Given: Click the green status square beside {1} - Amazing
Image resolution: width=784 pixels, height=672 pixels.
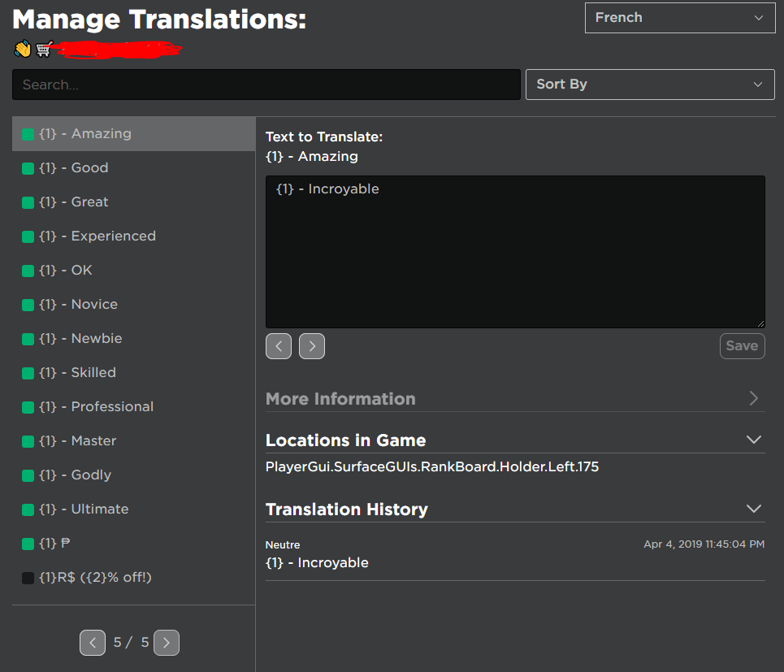Looking at the screenshot, I should pos(27,133).
